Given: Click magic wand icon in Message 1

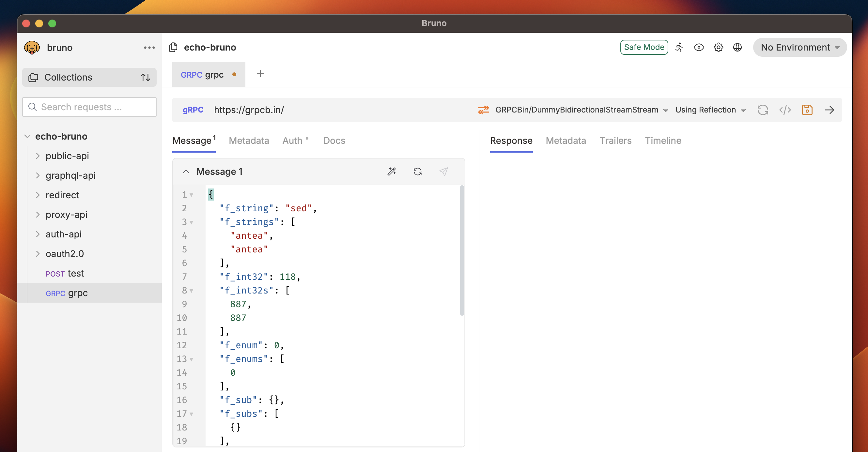Looking at the screenshot, I should [x=392, y=172].
